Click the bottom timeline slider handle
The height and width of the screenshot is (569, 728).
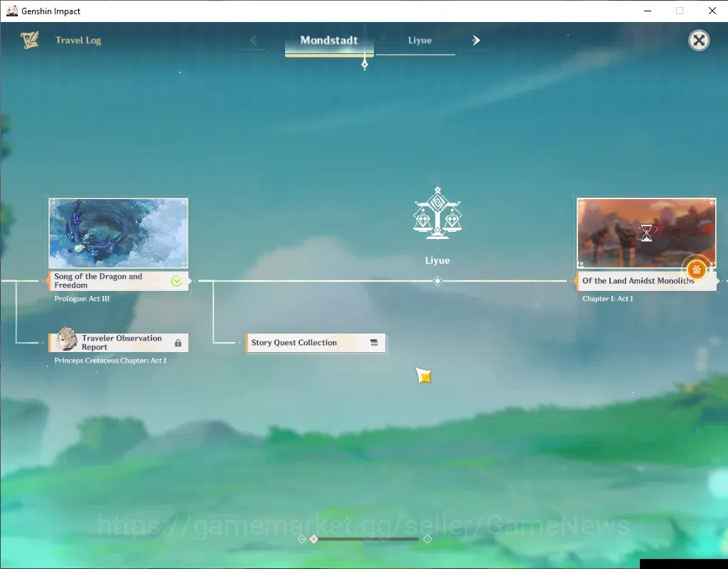pos(314,539)
